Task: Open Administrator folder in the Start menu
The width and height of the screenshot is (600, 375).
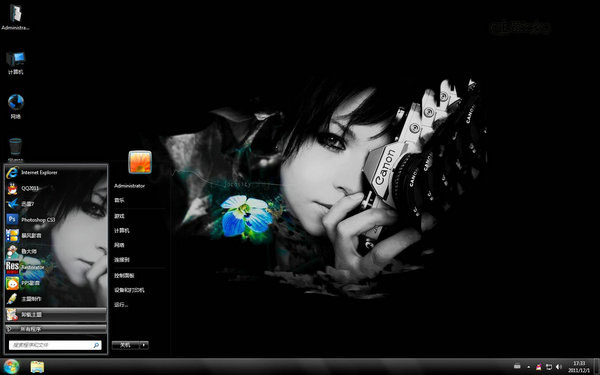Action: (129, 186)
